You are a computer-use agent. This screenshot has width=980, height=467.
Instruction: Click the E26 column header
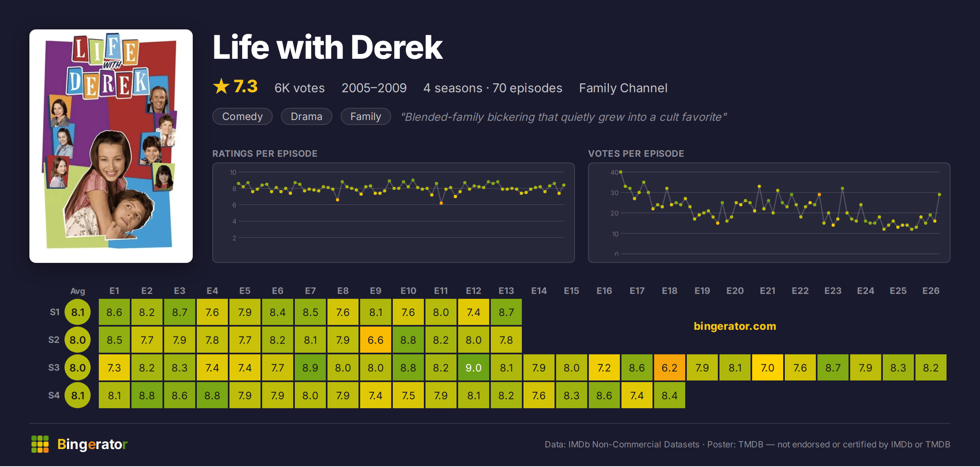[931, 291]
